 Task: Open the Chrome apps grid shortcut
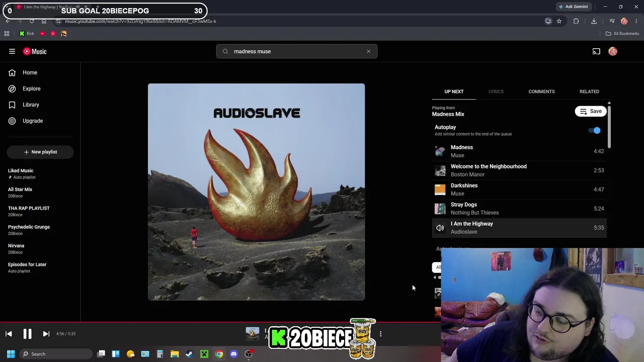point(7,34)
